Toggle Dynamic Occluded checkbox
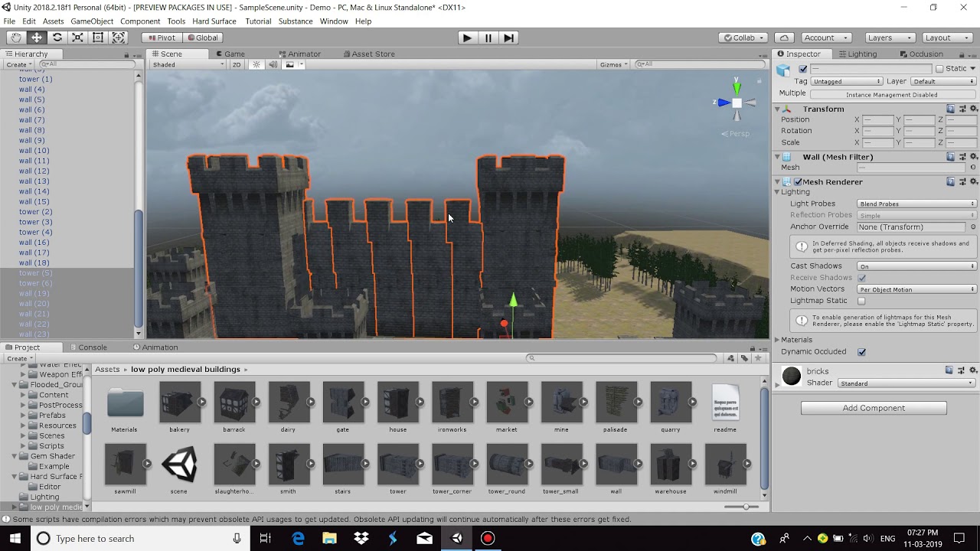 (x=862, y=352)
